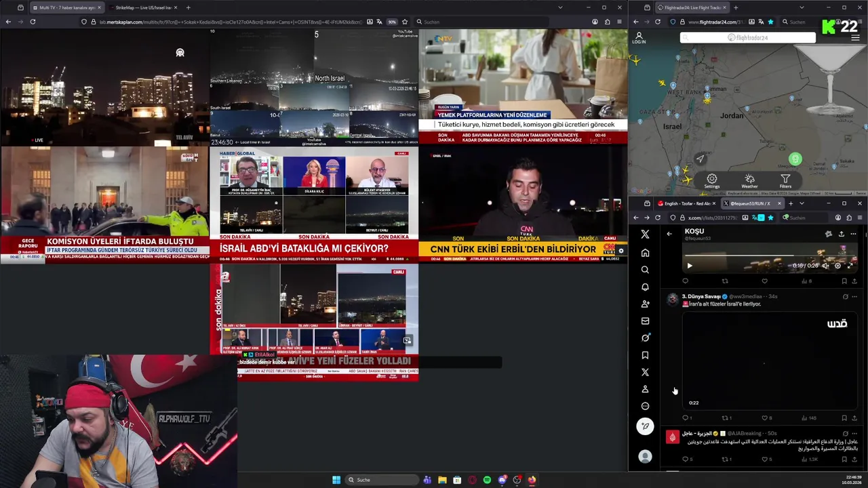Image resolution: width=868 pixels, height=488 pixels.
Task: Switch to StrikeMap browser tab
Action: click(x=143, y=7)
